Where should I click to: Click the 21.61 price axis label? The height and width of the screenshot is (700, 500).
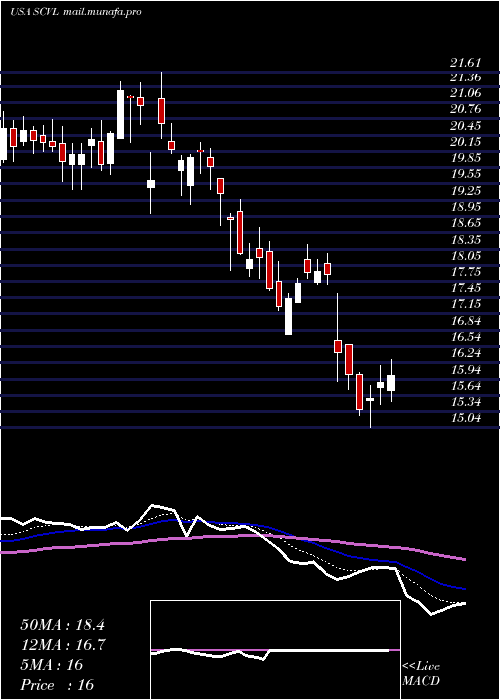coord(465,63)
